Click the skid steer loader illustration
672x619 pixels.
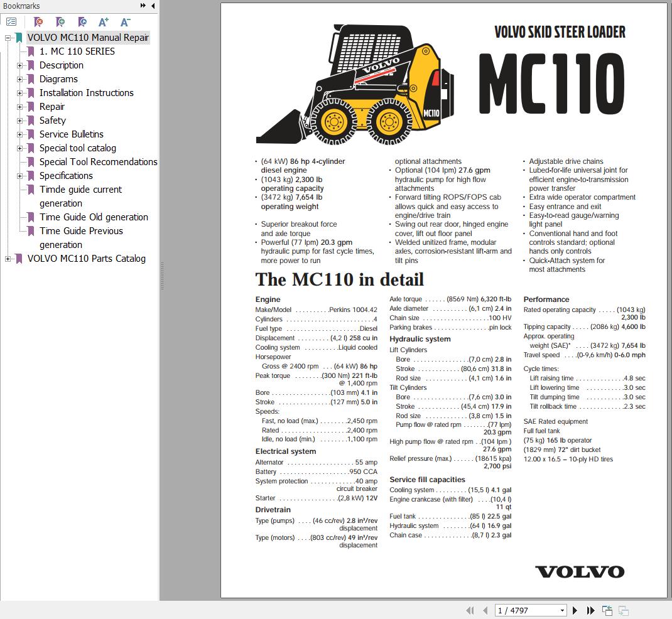coord(354,84)
